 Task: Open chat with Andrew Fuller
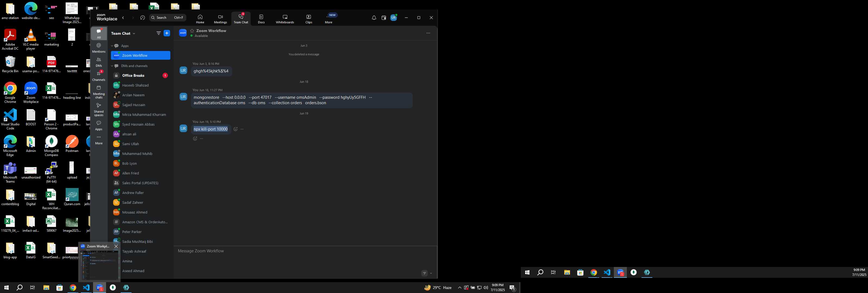click(141, 193)
